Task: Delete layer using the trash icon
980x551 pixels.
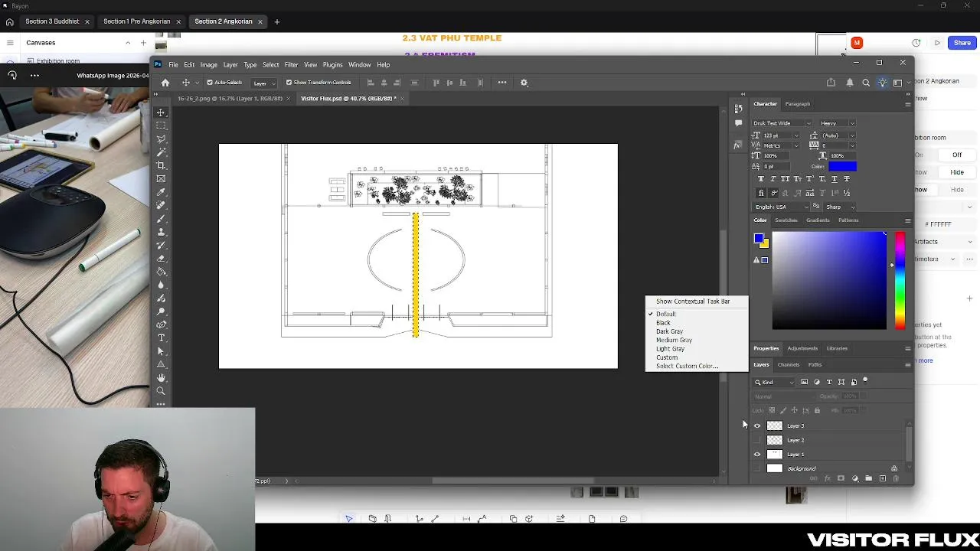Action: tap(896, 479)
